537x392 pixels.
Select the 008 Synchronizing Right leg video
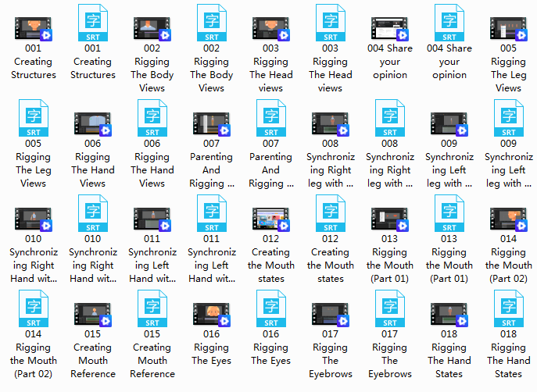(x=331, y=124)
